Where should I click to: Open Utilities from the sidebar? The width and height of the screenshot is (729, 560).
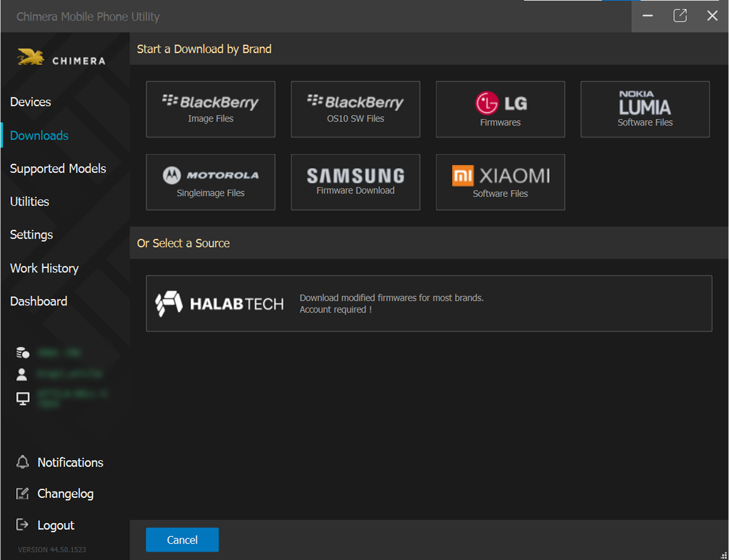click(x=30, y=202)
